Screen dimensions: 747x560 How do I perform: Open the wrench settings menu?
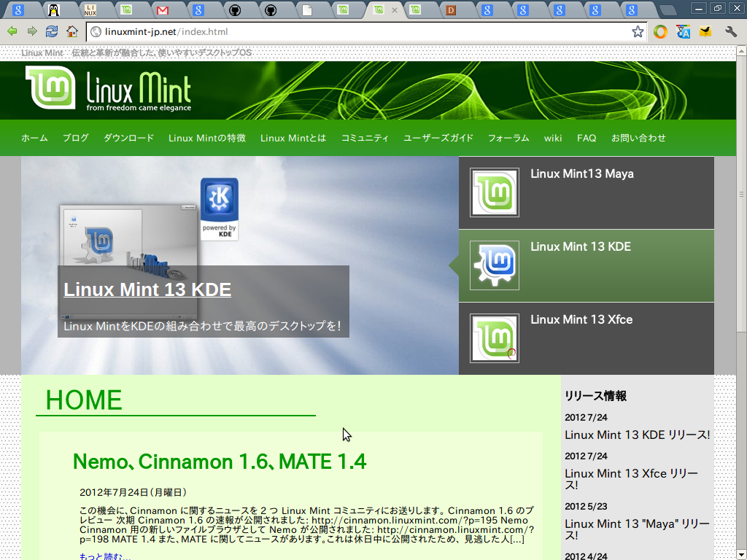[x=730, y=31]
